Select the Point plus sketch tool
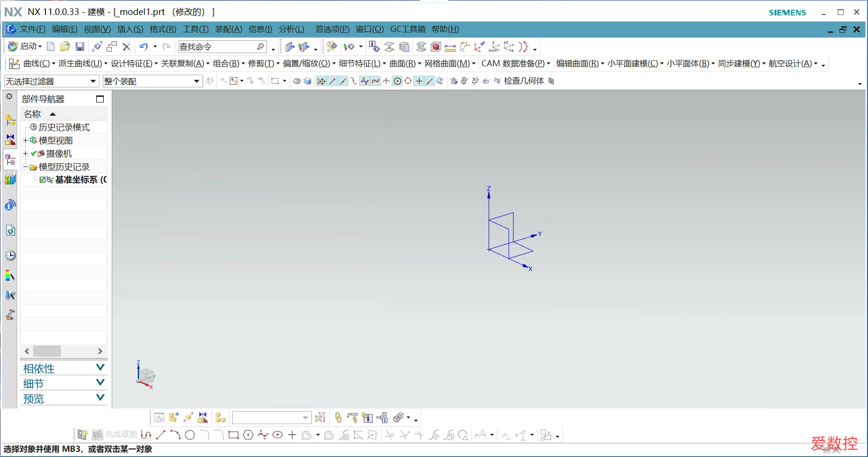Image resolution: width=868 pixels, height=457 pixels. point(292,435)
